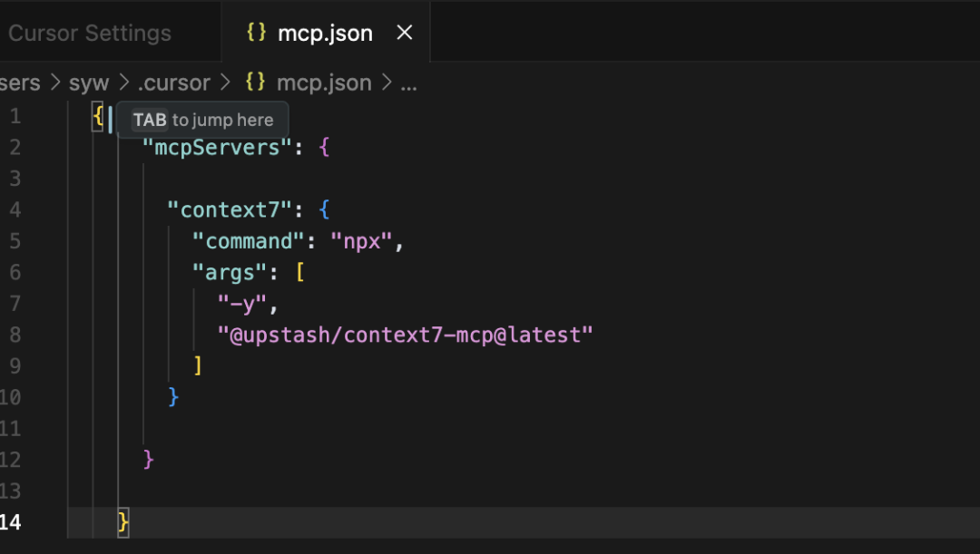The width and height of the screenshot is (980, 554).
Task: Click line number 5 in gutter
Action: point(15,241)
